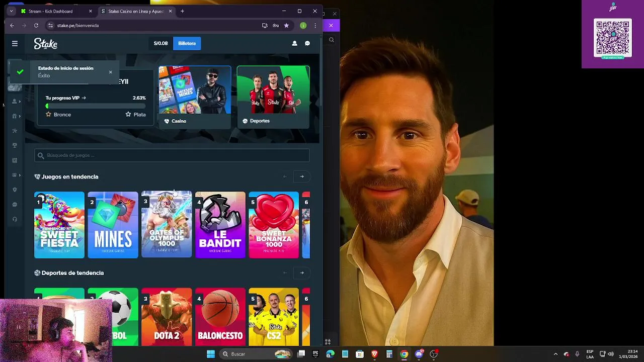Reload the stake.pe page
The image size is (644, 362).
pos(36,25)
